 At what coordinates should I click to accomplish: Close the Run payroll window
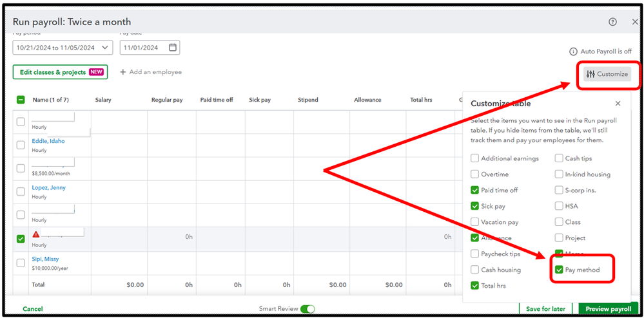pos(635,22)
